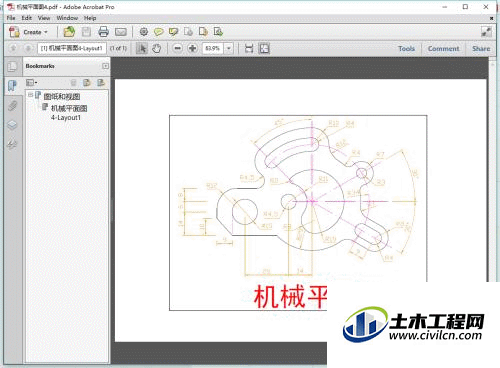
Task: Expand the Create dropdown arrow
Action: point(46,32)
